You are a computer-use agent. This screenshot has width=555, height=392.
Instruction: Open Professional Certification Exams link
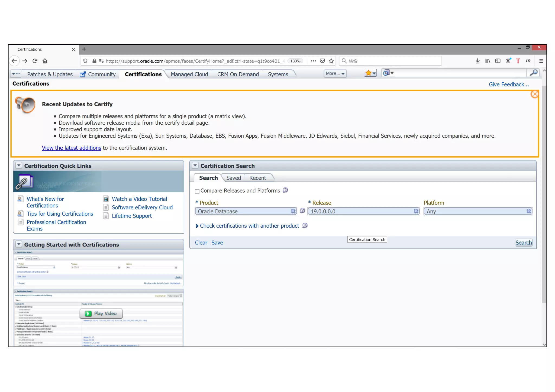tap(56, 225)
